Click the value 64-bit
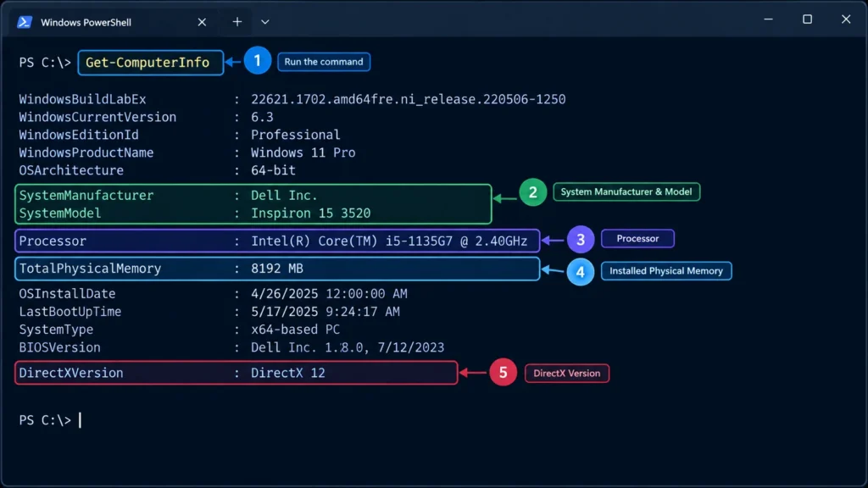Screen dimensions: 868x488 (x=273, y=170)
